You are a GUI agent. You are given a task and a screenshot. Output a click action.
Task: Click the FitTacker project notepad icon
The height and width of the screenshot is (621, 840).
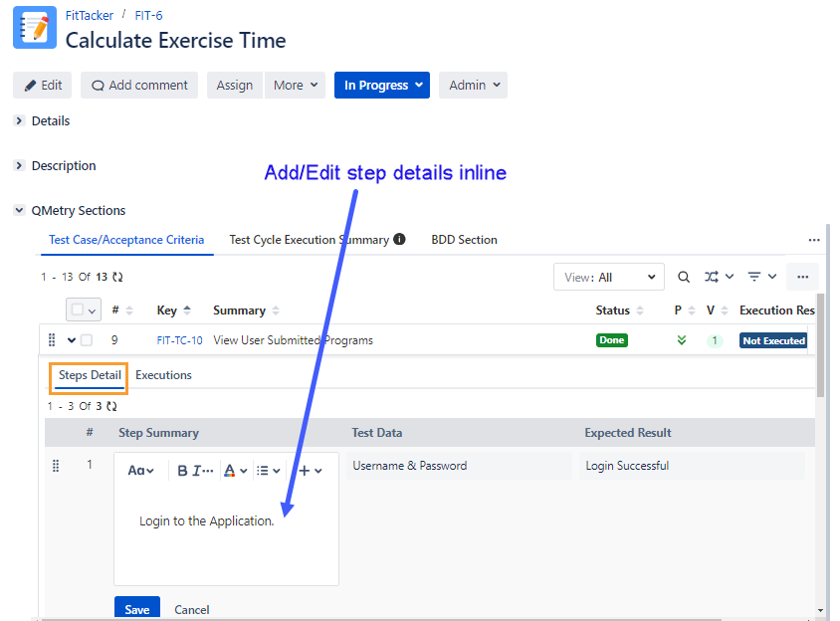coord(35,28)
